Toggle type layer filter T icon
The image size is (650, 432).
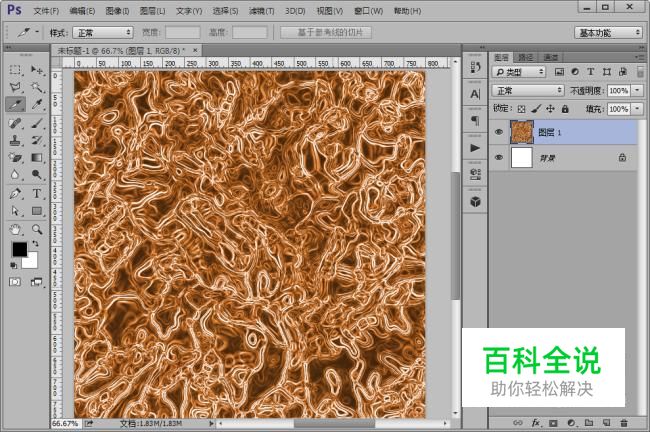[x=591, y=72]
